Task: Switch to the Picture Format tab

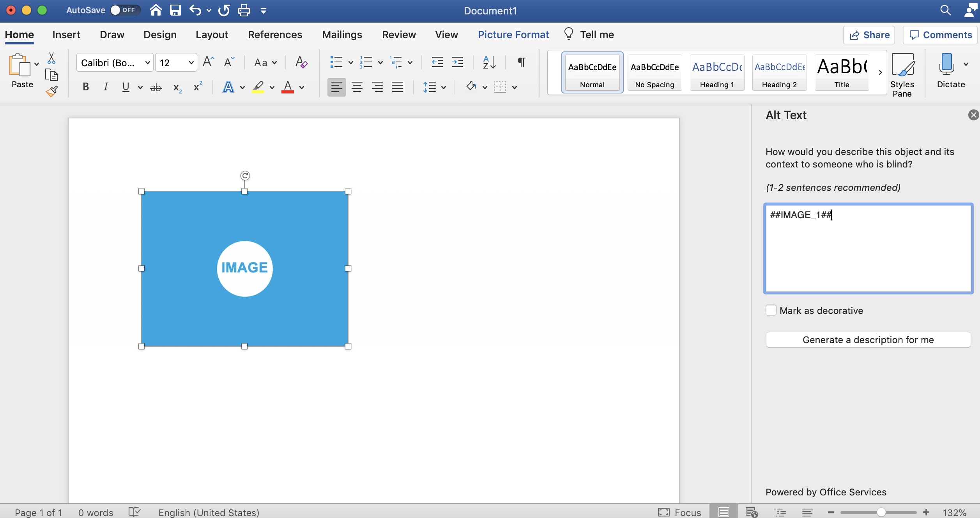Action: pyautogui.click(x=513, y=34)
